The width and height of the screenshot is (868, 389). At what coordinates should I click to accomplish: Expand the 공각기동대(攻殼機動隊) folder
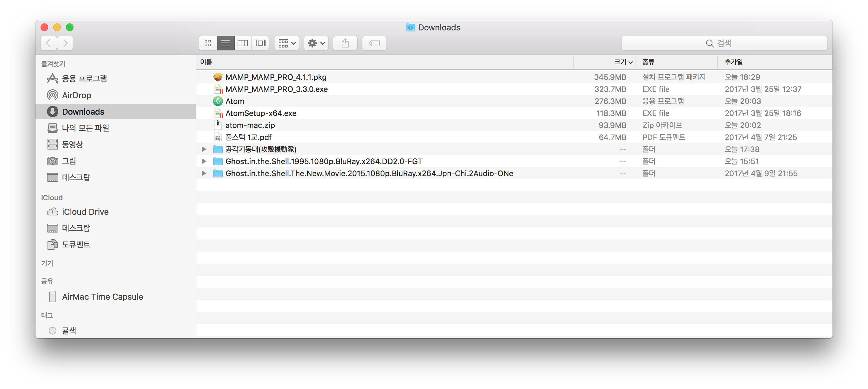(x=203, y=149)
